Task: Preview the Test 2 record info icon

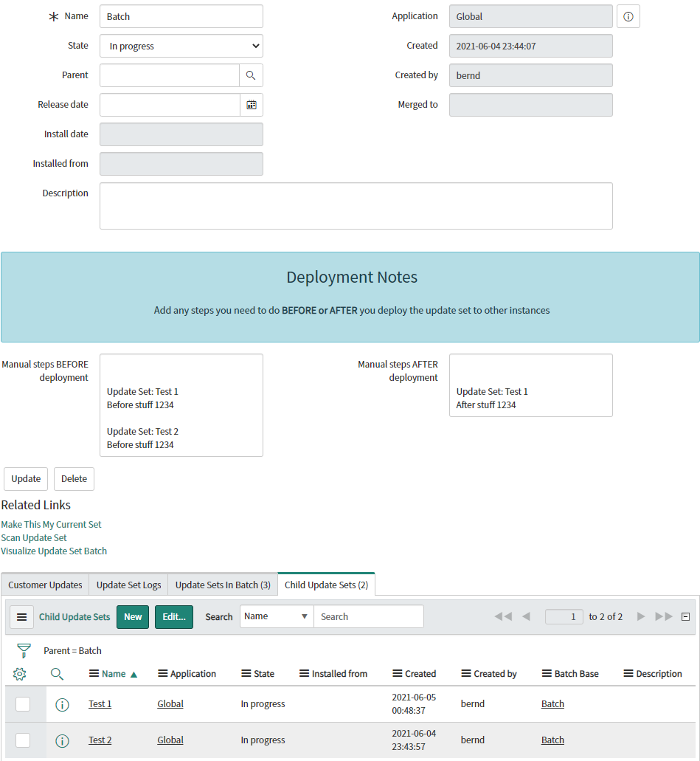Action: (x=62, y=740)
